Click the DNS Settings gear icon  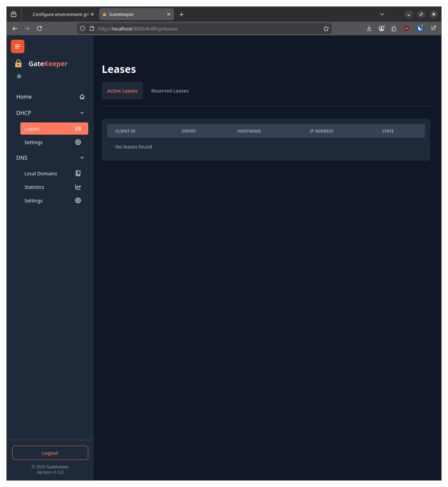coord(78,200)
